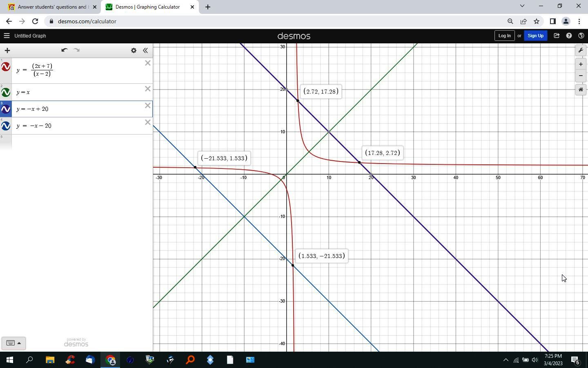
Task: Open language selector globe icon
Action: (x=581, y=36)
